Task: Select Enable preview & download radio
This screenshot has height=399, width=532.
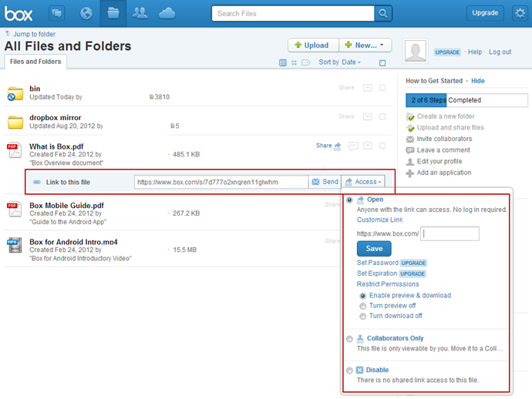Action: click(x=362, y=296)
